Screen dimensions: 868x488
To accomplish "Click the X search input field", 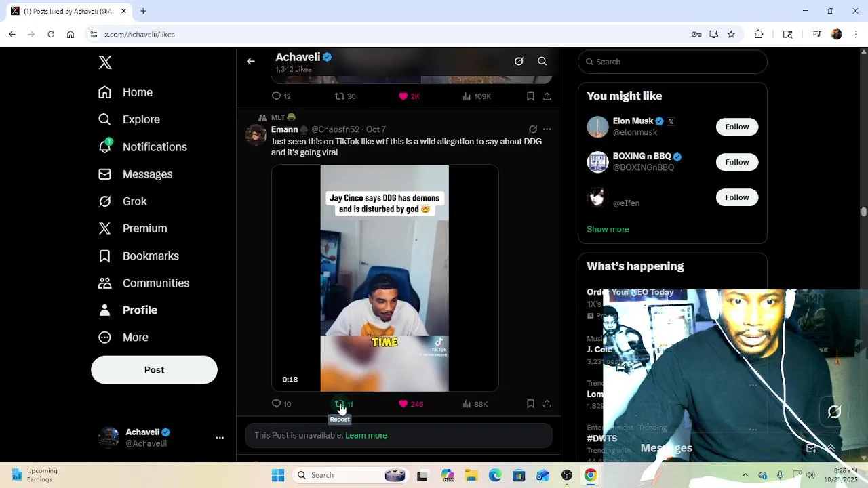I will tap(673, 62).
